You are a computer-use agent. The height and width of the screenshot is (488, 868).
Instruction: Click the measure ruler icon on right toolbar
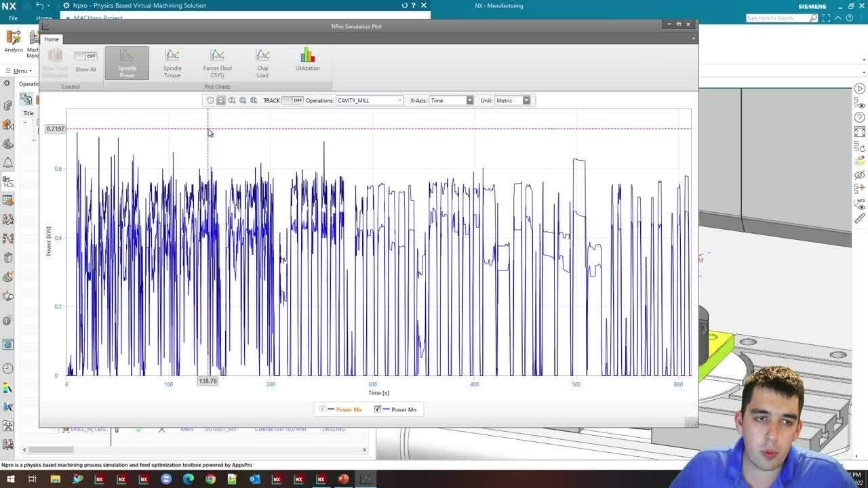[x=860, y=218]
